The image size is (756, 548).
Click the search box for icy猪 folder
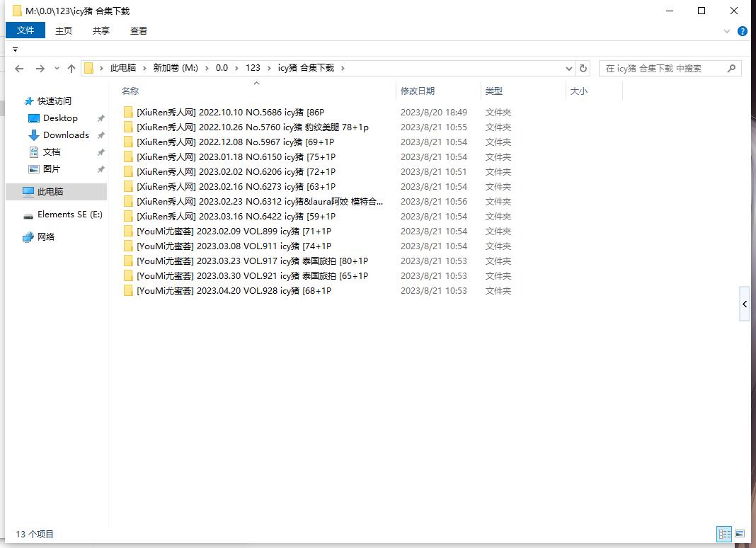coord(662,69)
